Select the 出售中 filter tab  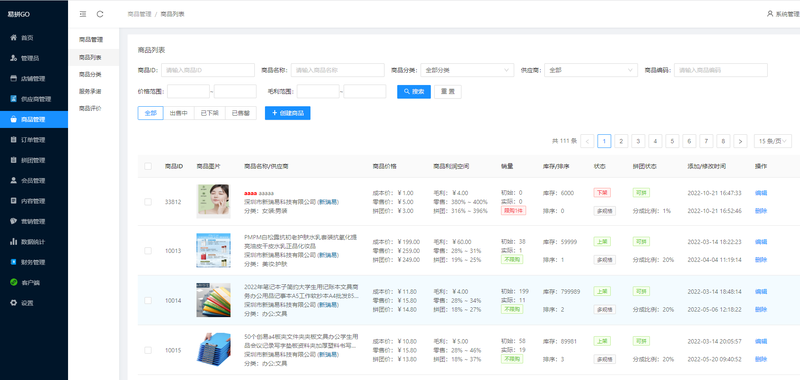click(x=179, y=113)
